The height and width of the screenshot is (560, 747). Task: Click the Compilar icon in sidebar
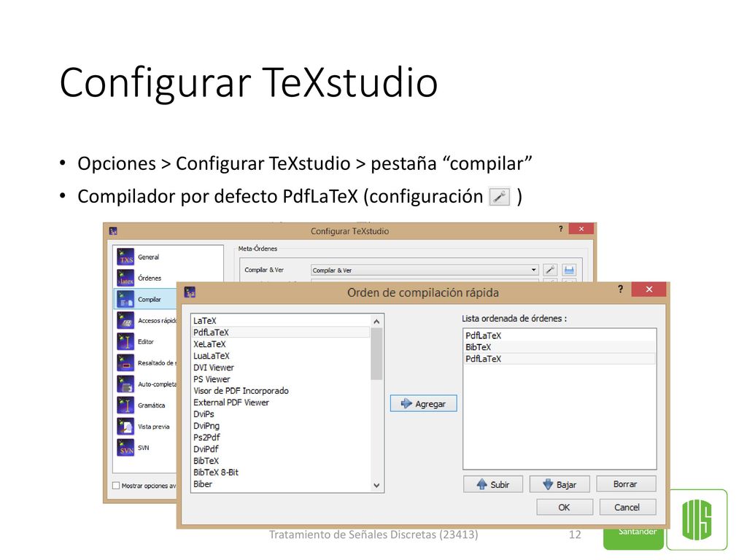pos(125,300)
